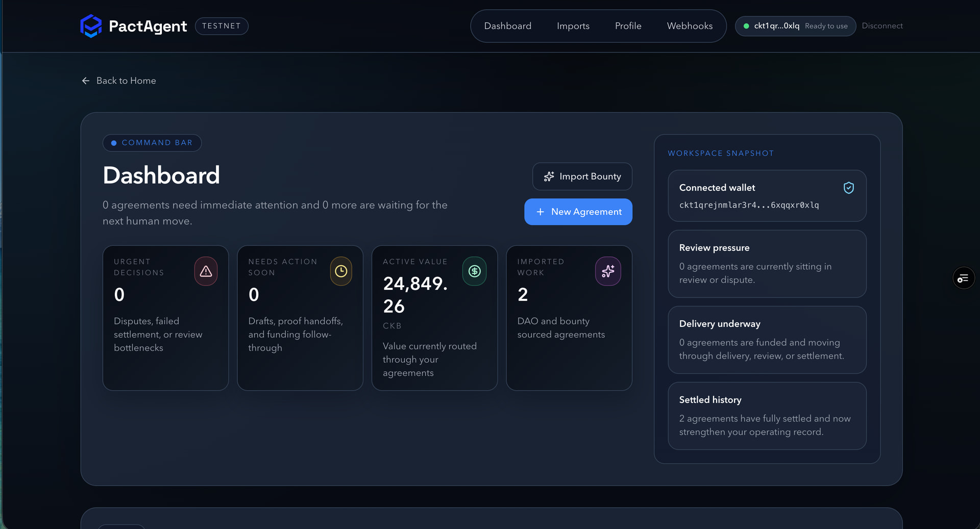
Task: Click '0 agreements are currently sitting in review' text
Action: (x=755, y=273)
